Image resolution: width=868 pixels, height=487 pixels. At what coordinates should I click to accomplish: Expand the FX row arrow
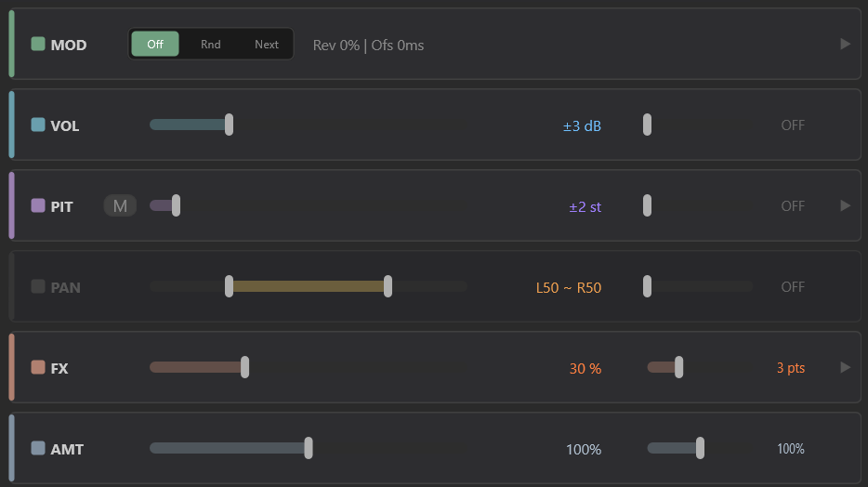tap(845, 367)
